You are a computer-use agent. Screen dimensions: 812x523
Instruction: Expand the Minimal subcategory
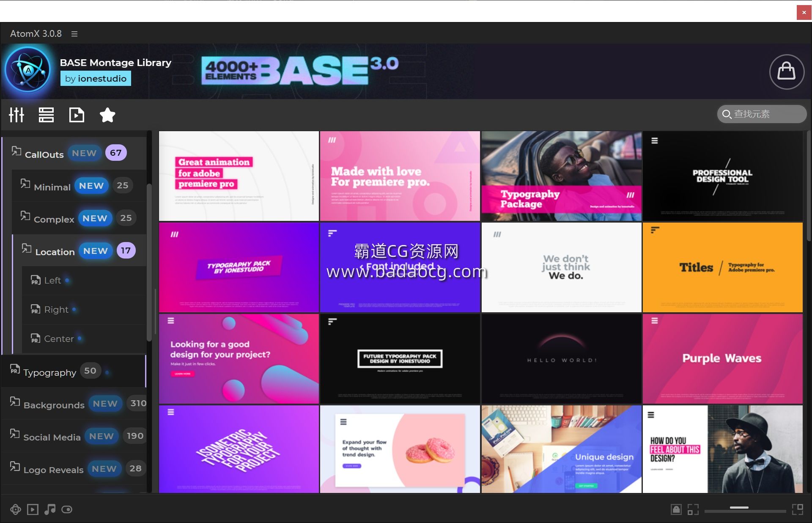pyautogui.click(x=79, y=186)
